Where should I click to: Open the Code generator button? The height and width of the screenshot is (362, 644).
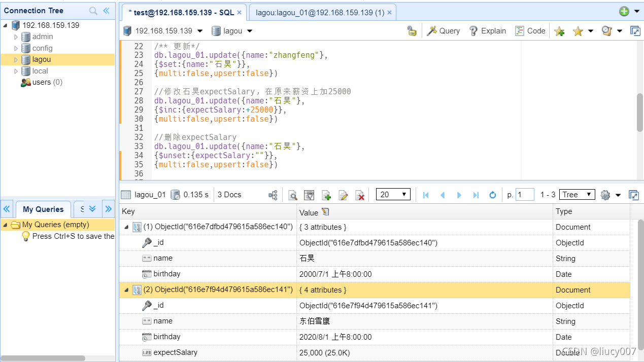coord(530,31)
